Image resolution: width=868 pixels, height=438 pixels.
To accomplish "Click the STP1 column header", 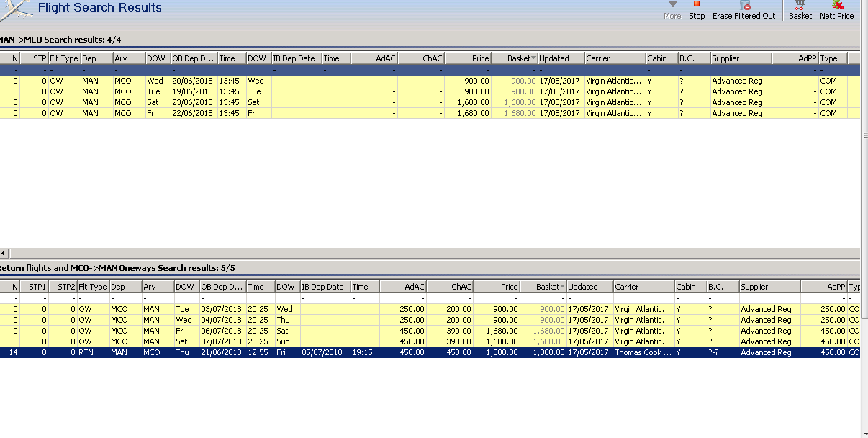I will pos(35,287).
